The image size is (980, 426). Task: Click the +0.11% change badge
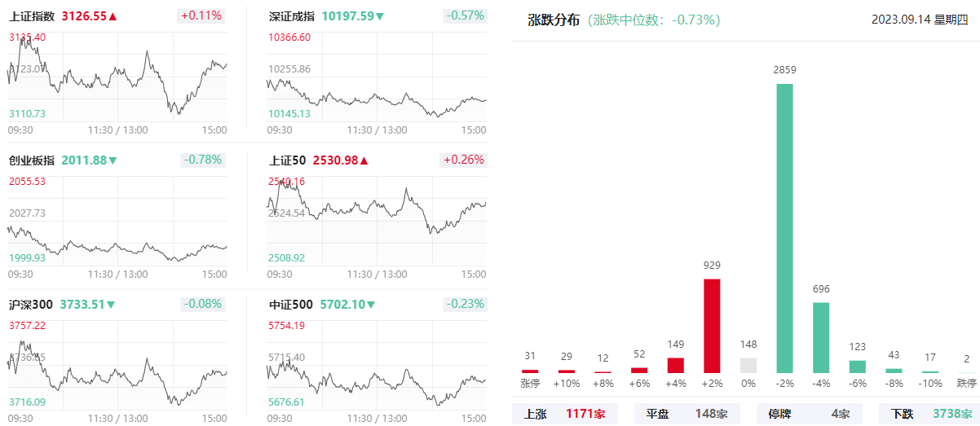point(201,15)
